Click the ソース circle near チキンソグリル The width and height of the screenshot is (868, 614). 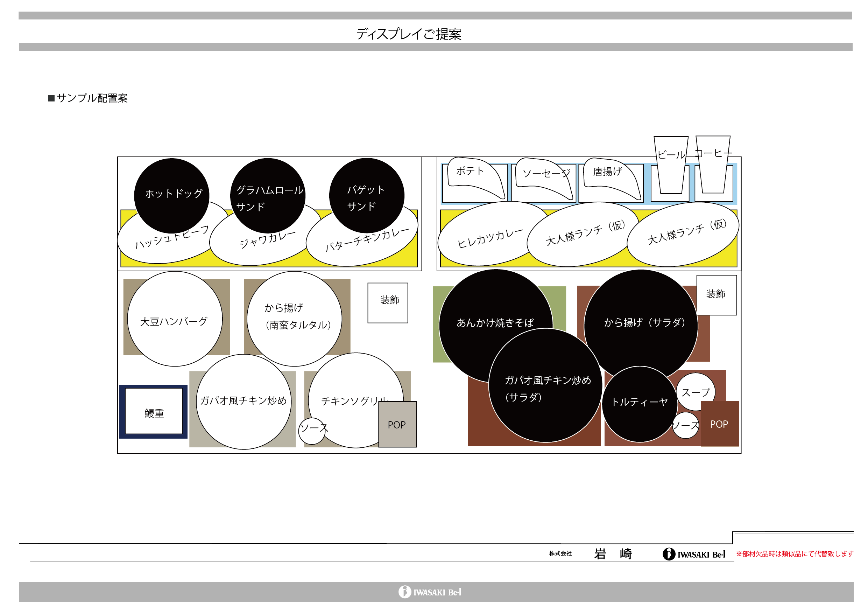[x=311, y=431]
